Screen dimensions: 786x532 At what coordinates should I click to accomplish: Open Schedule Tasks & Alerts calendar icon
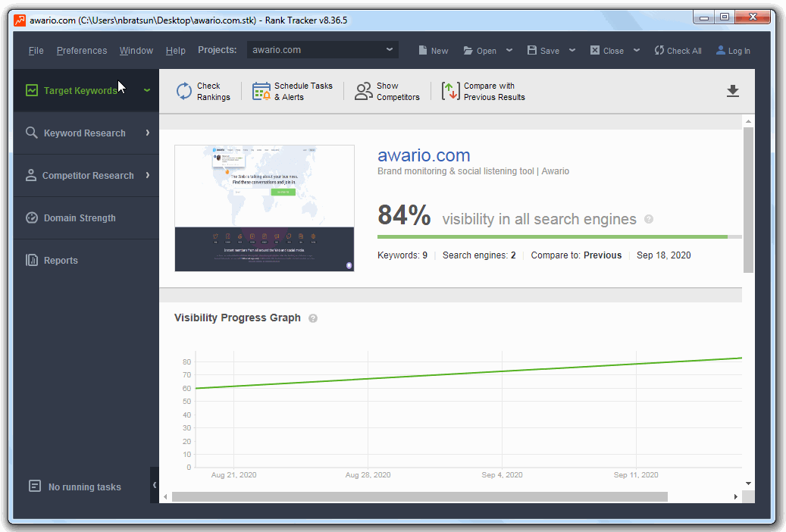(x=261, y=91)
